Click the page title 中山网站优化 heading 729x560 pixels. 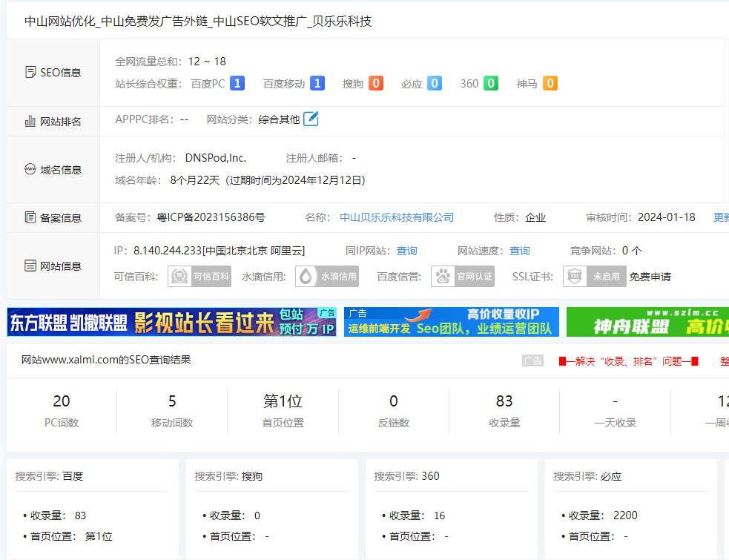(x=198, y=22)
